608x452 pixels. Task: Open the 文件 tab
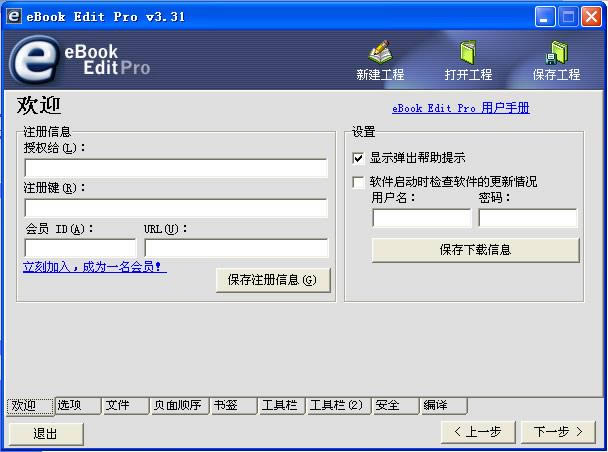(126, 405)
